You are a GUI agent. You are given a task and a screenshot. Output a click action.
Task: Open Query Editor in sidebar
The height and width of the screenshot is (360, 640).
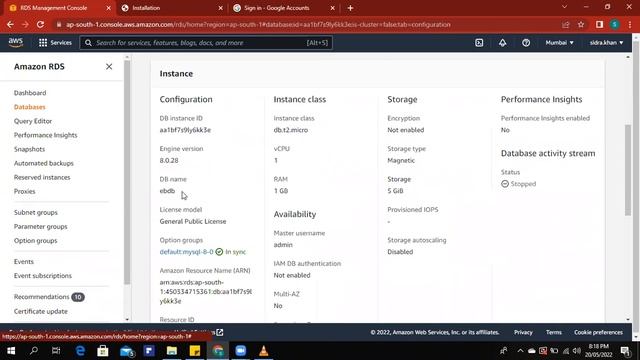[33, 121]
